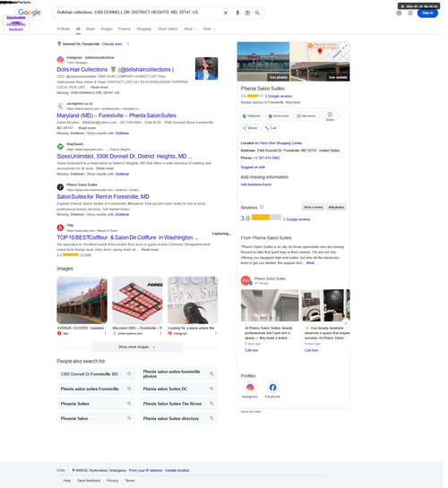This screenshot has width=448, height=488.
Task: Open Phenix Salon Suites Facebook profile icon
Action: click(x=272, y=388)
